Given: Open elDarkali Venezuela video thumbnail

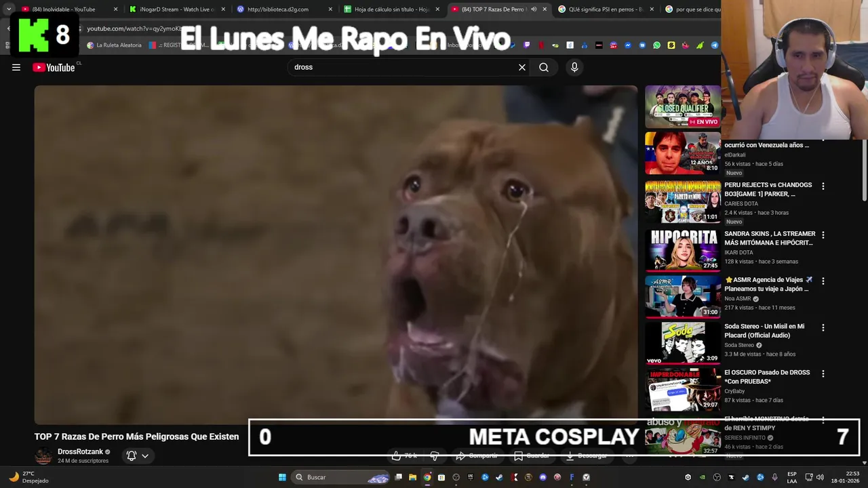Looking at the screenshot, I should (682, 152).
